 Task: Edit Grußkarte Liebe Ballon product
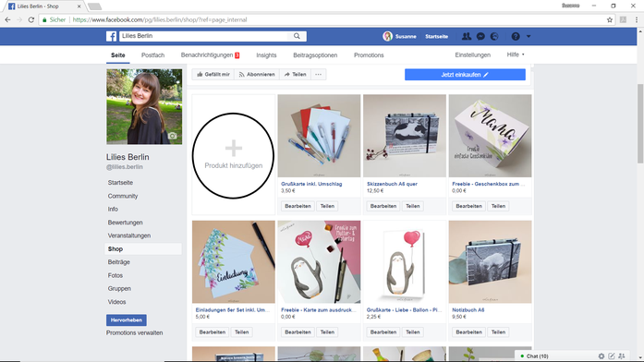(383, 332)
